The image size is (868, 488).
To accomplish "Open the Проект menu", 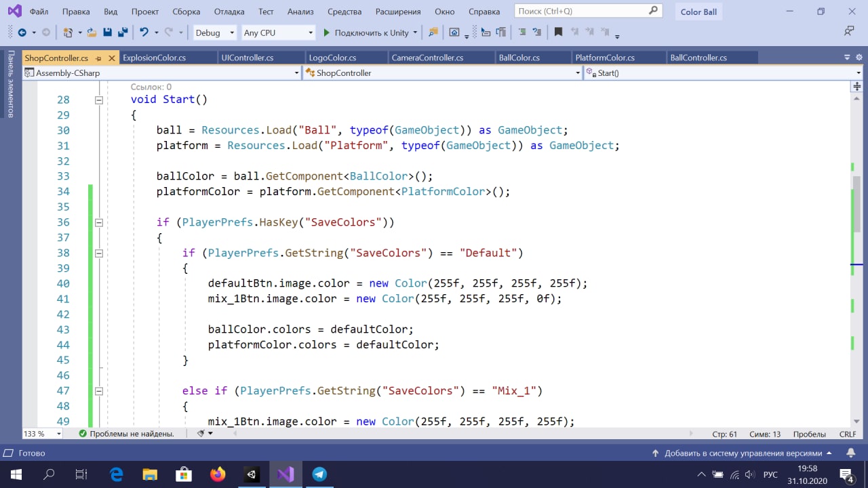I will [145, 12].
